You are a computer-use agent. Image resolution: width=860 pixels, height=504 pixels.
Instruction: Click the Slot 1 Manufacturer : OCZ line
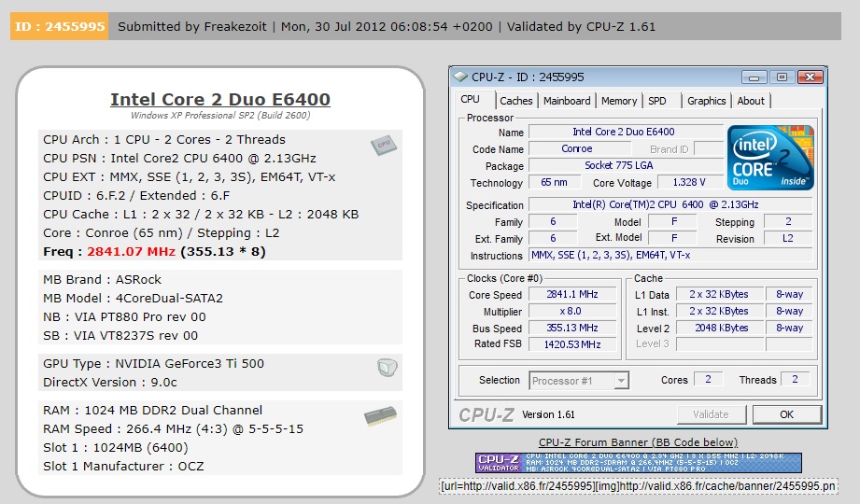tap(123, 466)
